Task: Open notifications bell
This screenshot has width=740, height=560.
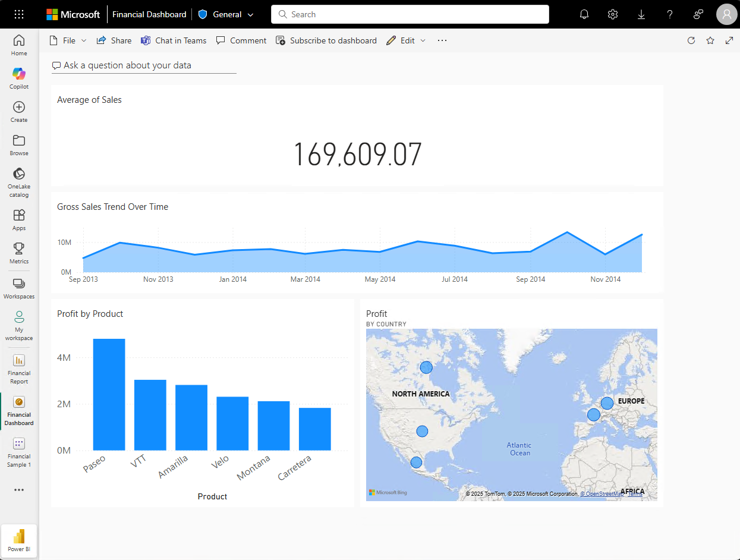Action: pos(584,14)
